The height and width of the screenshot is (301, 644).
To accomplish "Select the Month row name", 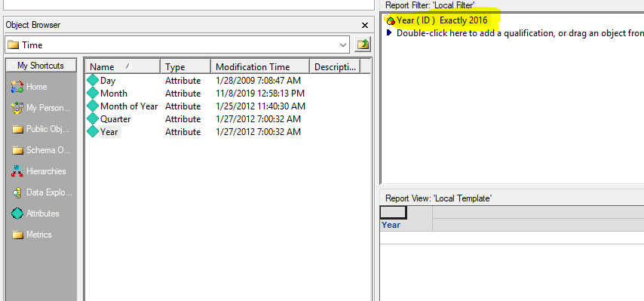I will (114, 94).
